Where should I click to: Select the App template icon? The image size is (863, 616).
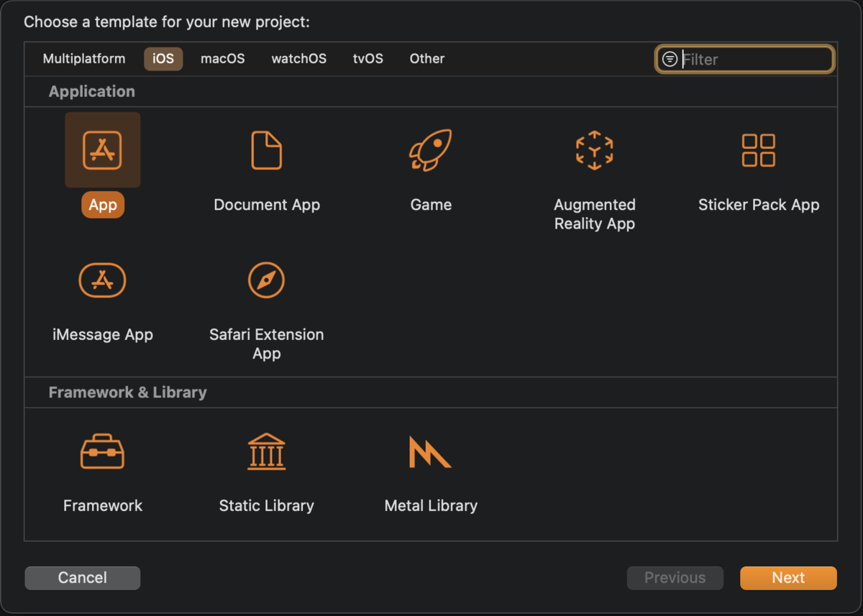[x=102, y=150]
